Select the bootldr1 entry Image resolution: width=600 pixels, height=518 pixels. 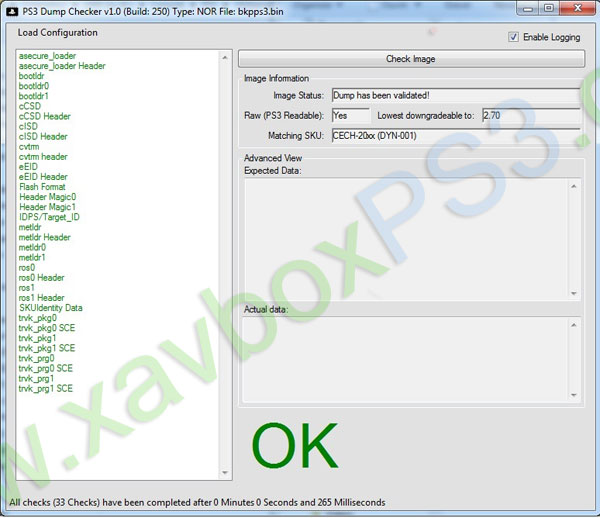(33, 96)
